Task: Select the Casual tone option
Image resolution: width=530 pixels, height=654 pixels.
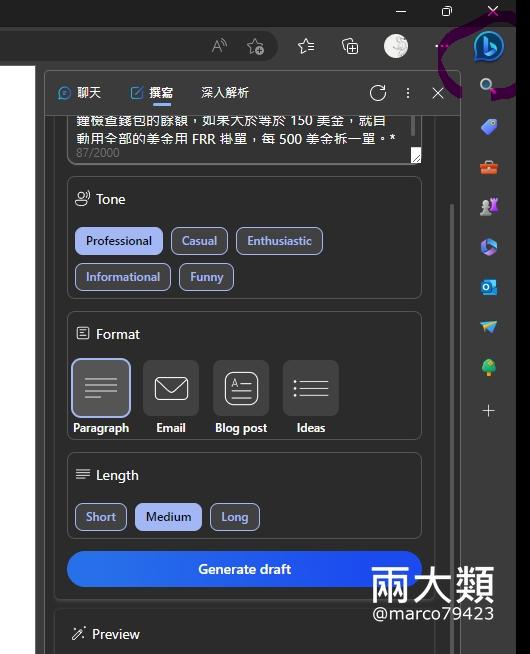Action: click(x=199, y=241)
